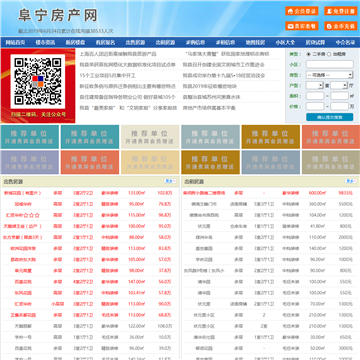Click the maximum 面积 input field before ㎡

340,96
